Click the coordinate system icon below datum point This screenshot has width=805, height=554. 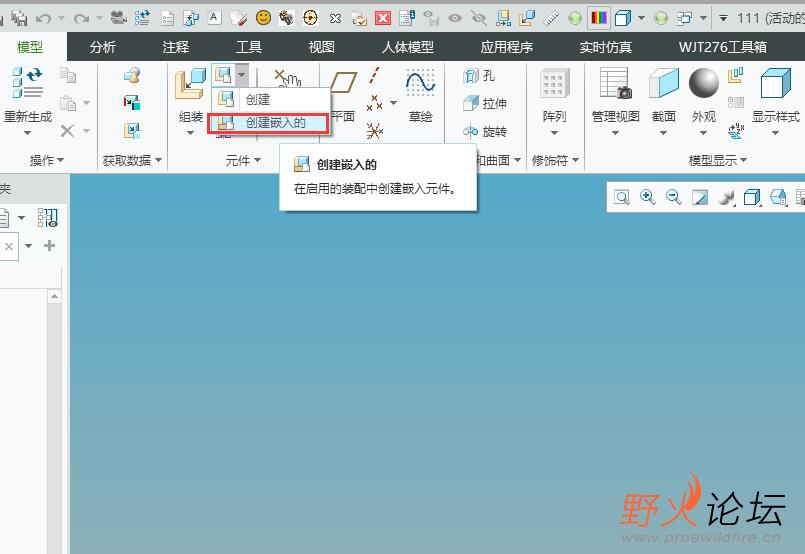[x=374, y=131]
